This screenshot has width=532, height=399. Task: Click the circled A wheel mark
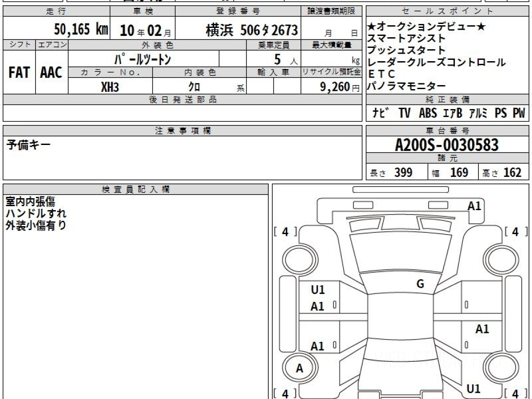(300, 368)
